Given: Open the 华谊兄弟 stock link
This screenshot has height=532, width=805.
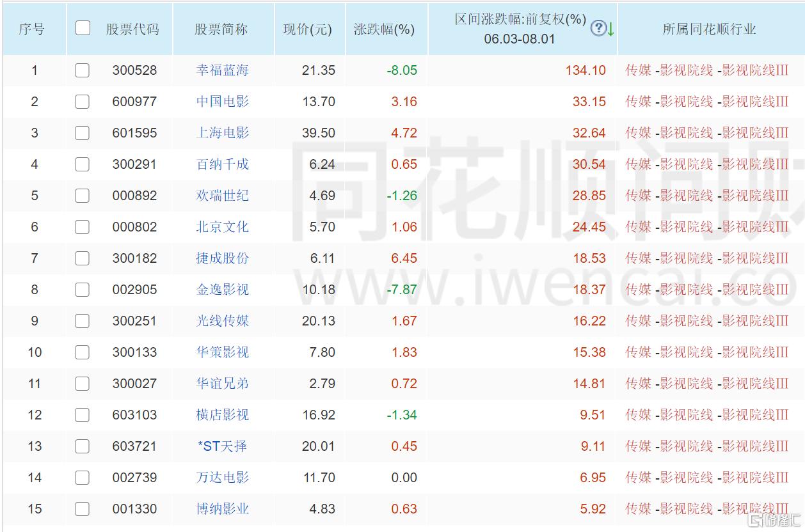Looking at the screenshot, I should point(222,384).
